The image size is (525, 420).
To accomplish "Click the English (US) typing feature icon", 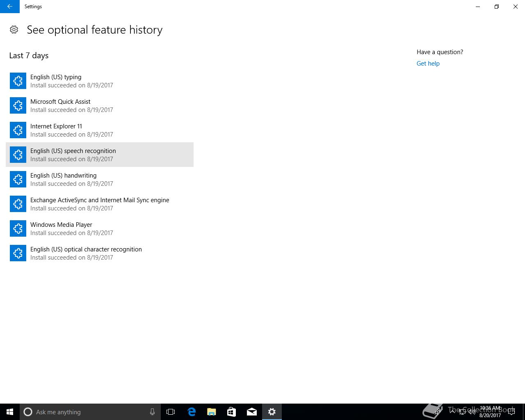I will [x=18, y=81].
